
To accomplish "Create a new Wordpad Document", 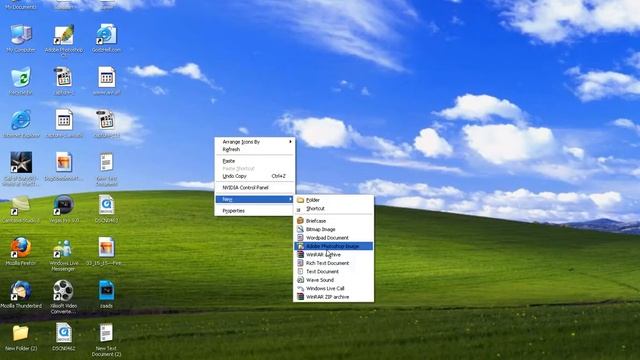I will tap(333, 238).
